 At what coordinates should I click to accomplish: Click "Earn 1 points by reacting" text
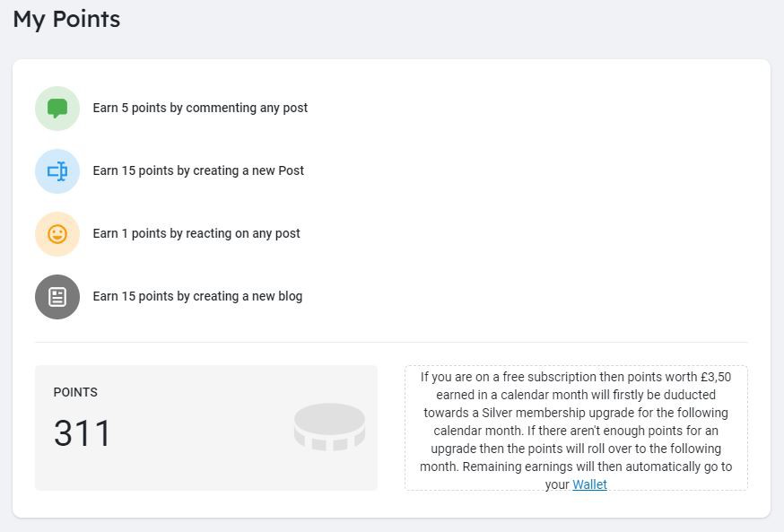tap(196, 233)
